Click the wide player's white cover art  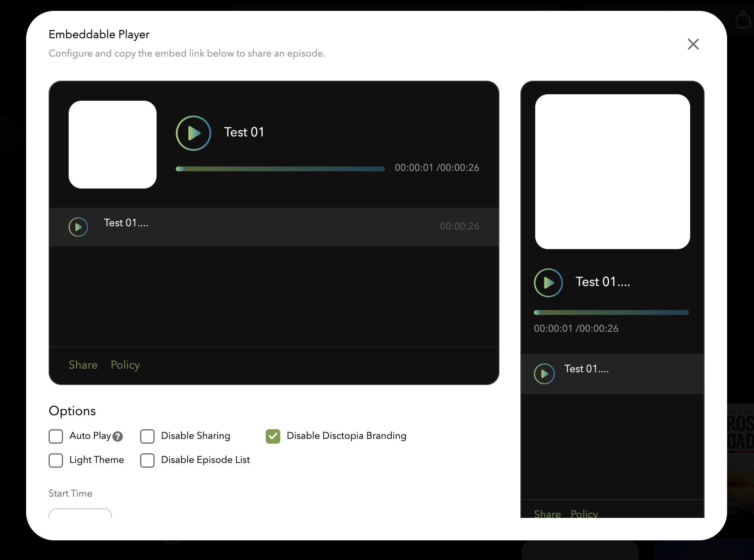112,144
